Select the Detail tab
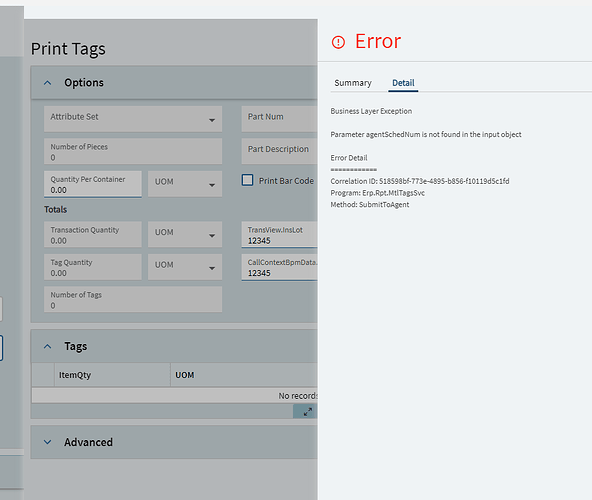The width and height of the screenshot is (592, 500). [403, 83]
